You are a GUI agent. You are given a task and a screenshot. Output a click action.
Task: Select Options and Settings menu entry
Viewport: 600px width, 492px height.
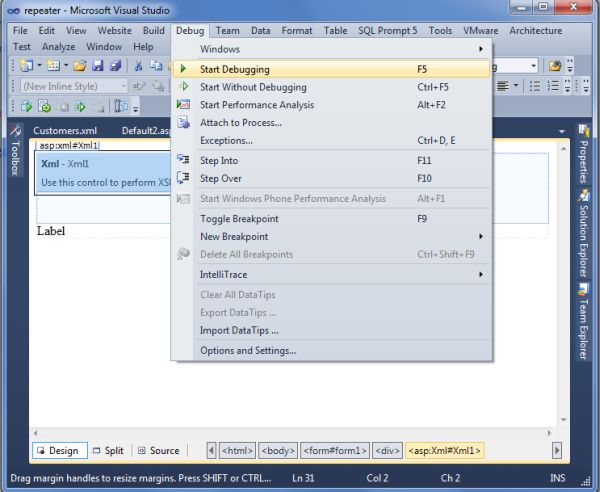click(331, 350)
